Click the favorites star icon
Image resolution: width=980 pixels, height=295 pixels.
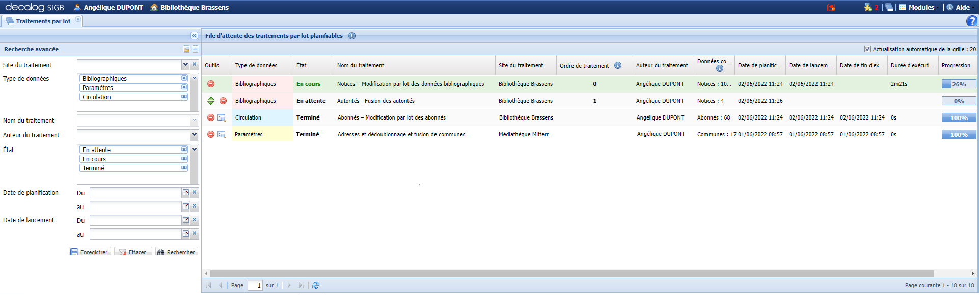pyautogui.click(x=867, y=7)
